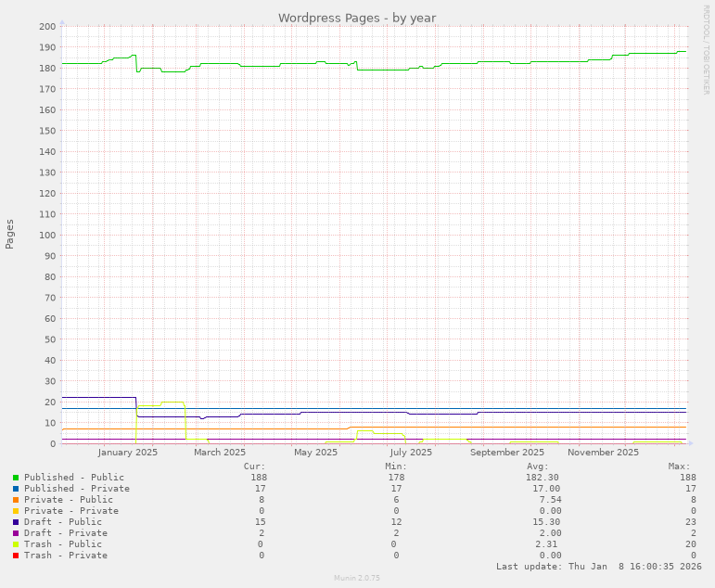Click the chart title 'Wordpress Pages - by year'
715x588 pixels.
click(357, 19)
